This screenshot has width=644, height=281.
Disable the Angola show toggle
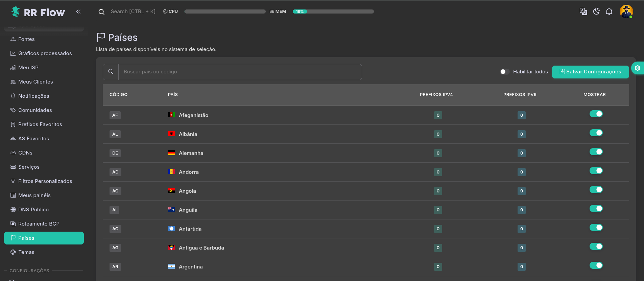click(x=596, y=190)
